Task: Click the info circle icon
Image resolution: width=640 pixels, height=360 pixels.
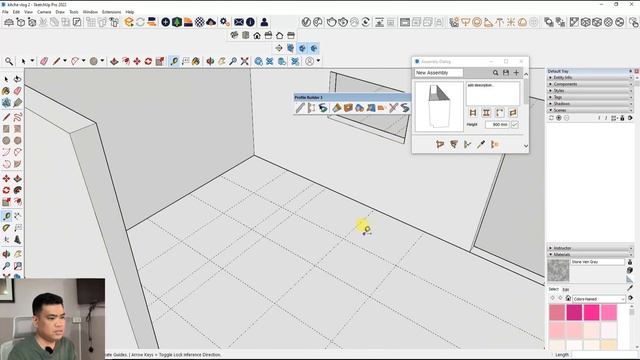Action: [x=250, y=22]
